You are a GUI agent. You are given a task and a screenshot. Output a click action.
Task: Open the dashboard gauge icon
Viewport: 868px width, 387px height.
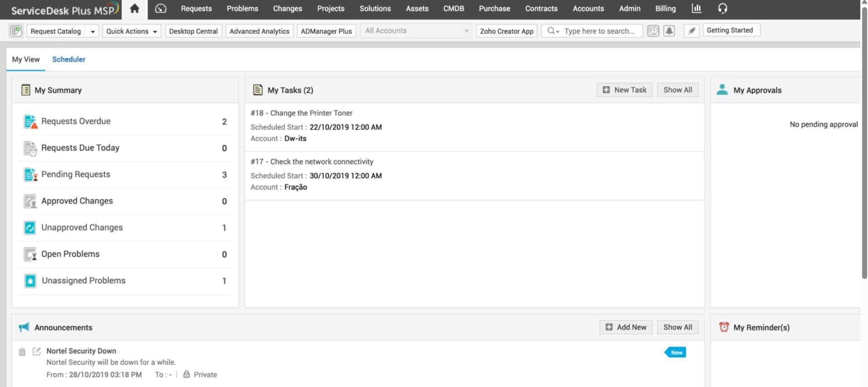click(161, 9)
